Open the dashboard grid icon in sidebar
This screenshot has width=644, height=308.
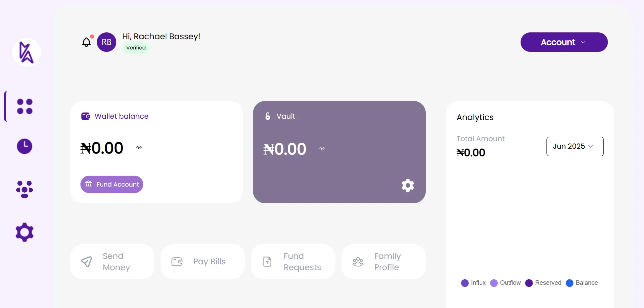pyautogui.click(x=25, y=106)
